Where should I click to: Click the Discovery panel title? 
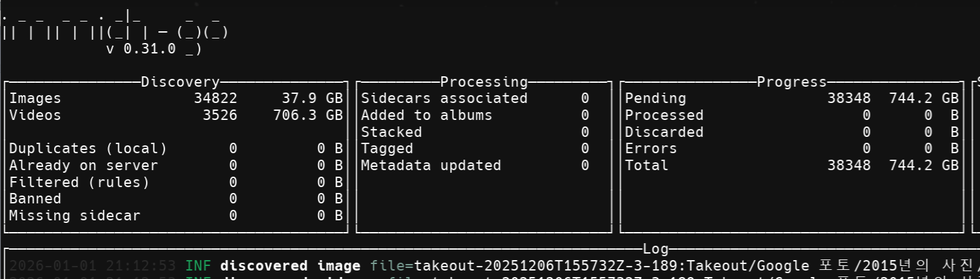(180, 82)
